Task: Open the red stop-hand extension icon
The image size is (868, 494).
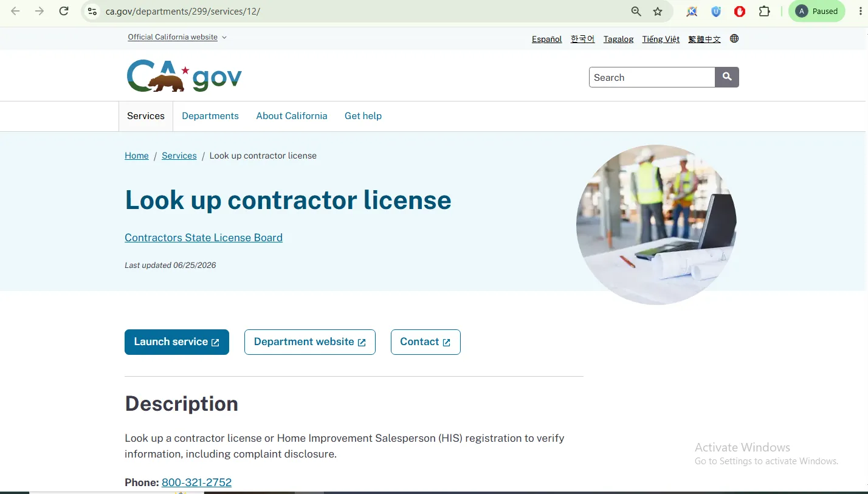Action: (740, 11)
